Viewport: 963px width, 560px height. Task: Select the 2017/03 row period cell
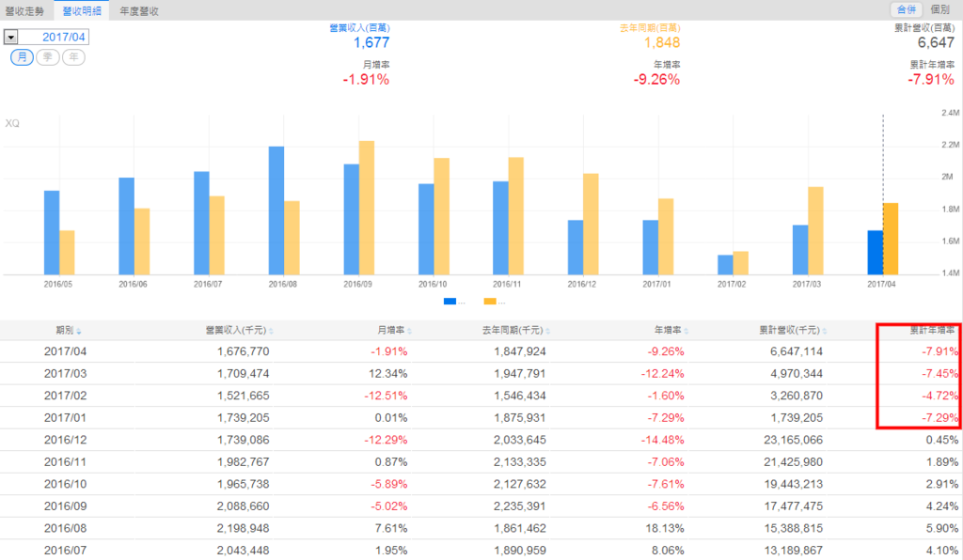[65, 374]
